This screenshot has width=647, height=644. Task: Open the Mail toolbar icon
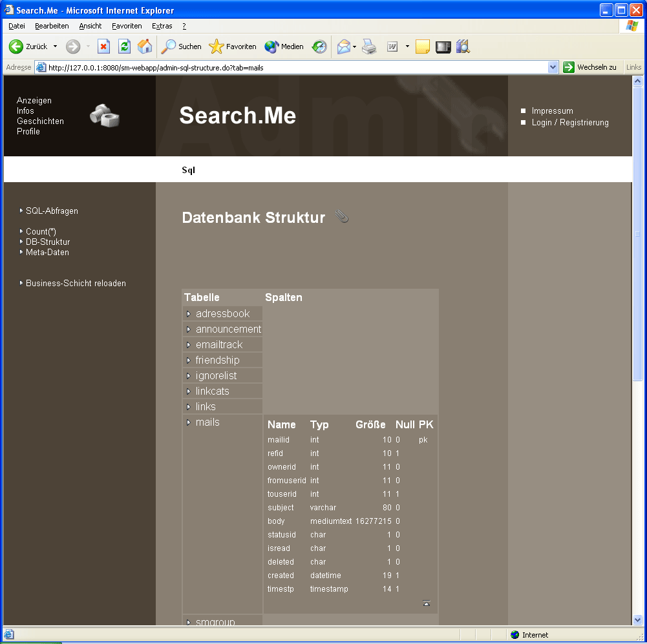(x=344, y=47)
